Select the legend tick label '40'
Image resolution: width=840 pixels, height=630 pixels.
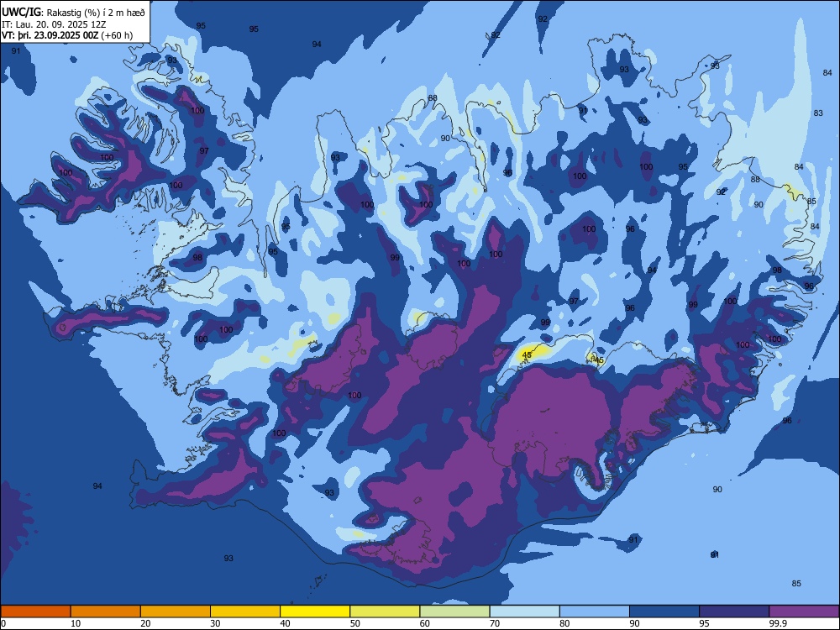click(x=286, y=623)
